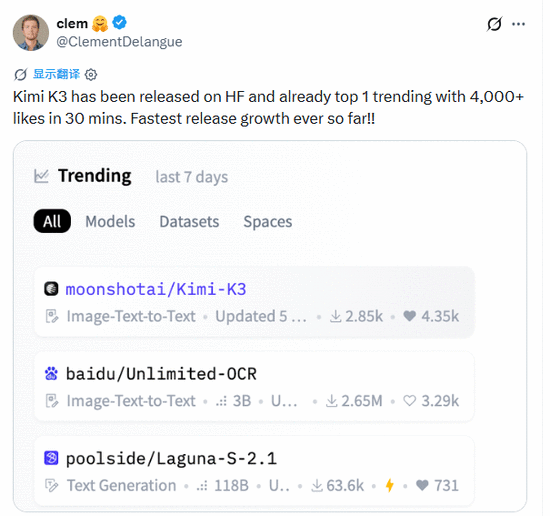550x516 pixels.
Task: Open the three-dot more options menu
Action: (518, 24)
